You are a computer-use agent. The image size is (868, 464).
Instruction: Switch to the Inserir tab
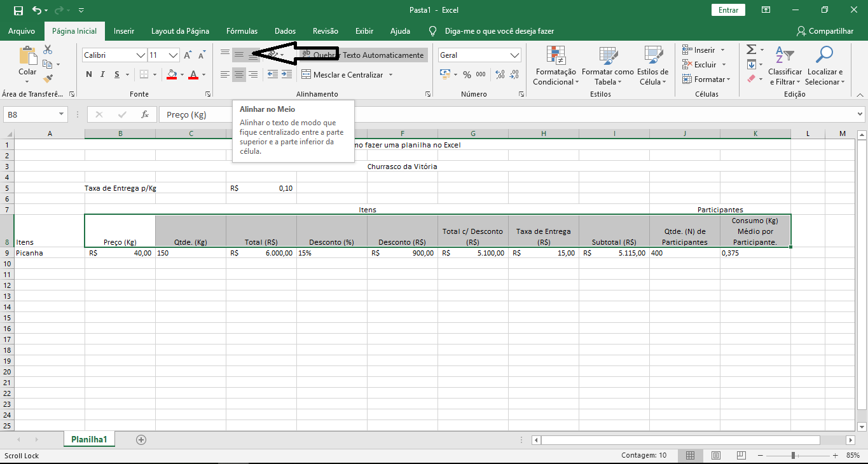[124, 31]
